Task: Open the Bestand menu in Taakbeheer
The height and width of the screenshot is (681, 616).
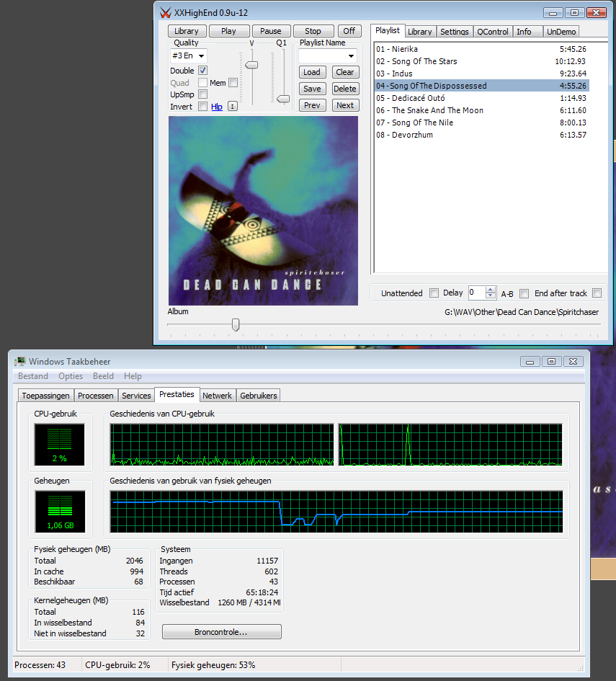Action: click(33, 376)
